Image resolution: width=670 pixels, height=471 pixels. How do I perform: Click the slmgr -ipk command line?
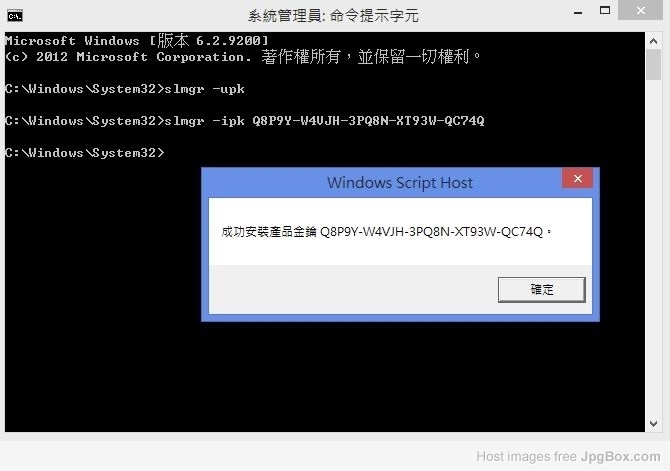(x=245, y=121)
